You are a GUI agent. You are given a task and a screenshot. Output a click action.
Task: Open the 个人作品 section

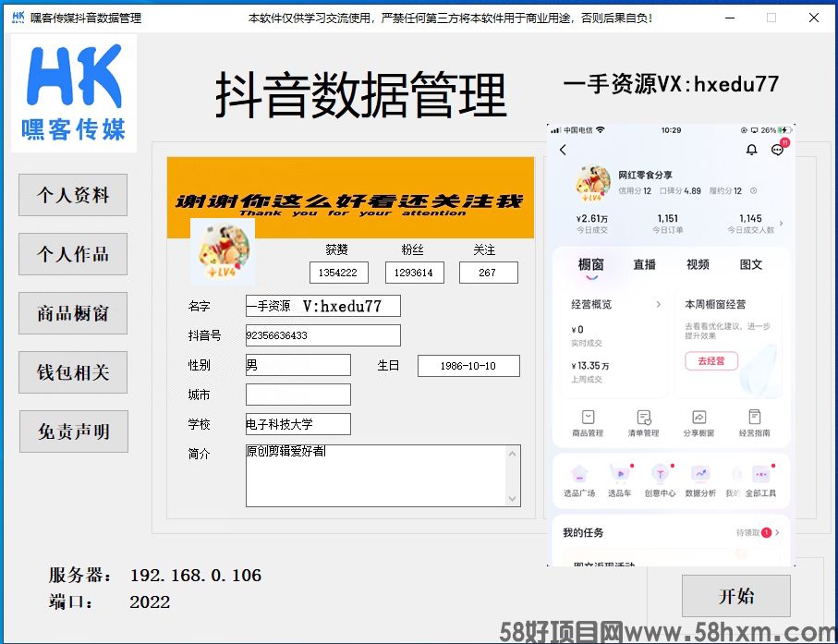[73, 254]
